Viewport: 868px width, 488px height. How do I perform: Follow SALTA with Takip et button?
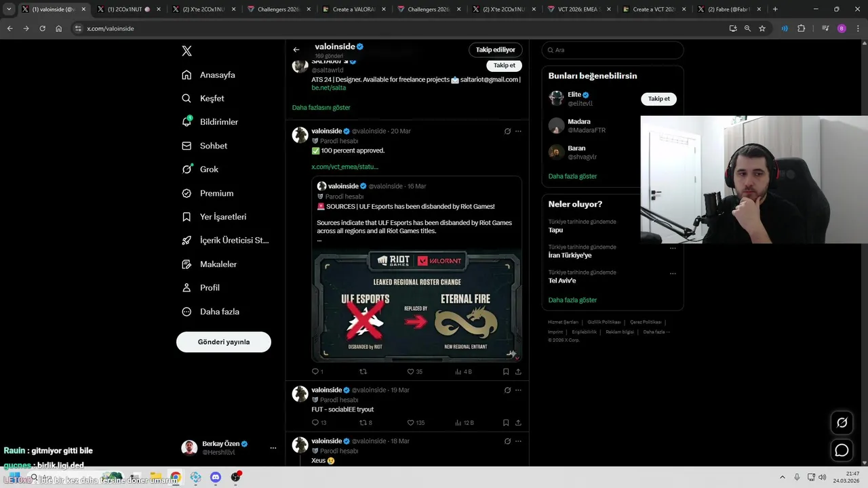504,66
